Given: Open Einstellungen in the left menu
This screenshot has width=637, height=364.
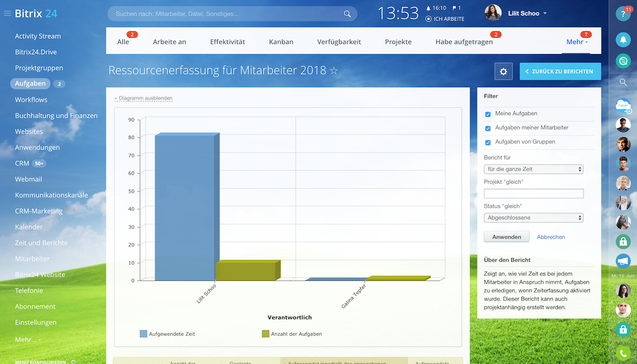Looking at the screenshot, I should point(35,322).
